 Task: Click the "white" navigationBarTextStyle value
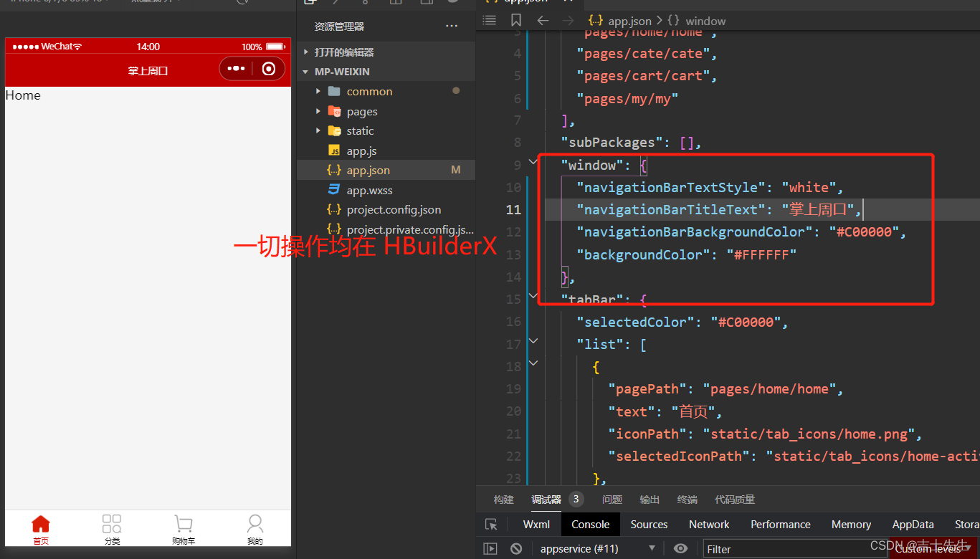click(x=809, y=188)
